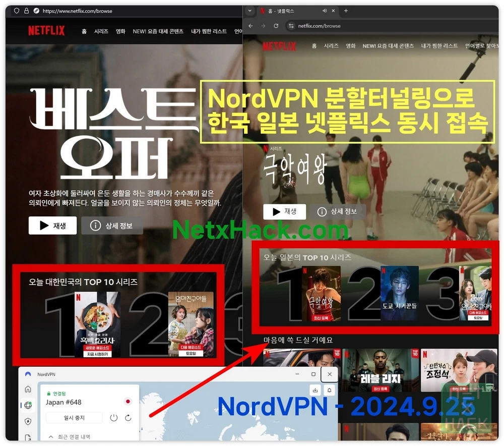Open the NordVPN globe server map icon

click(x=28, y=405)
